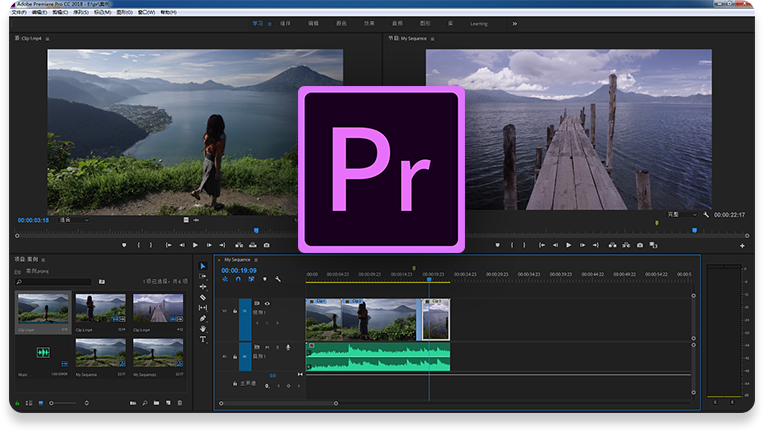This screenshot has width=764, height=432.
Task: Open workspace overflow chevron menu
Action: pyautogui.click(x=515, y=23)
